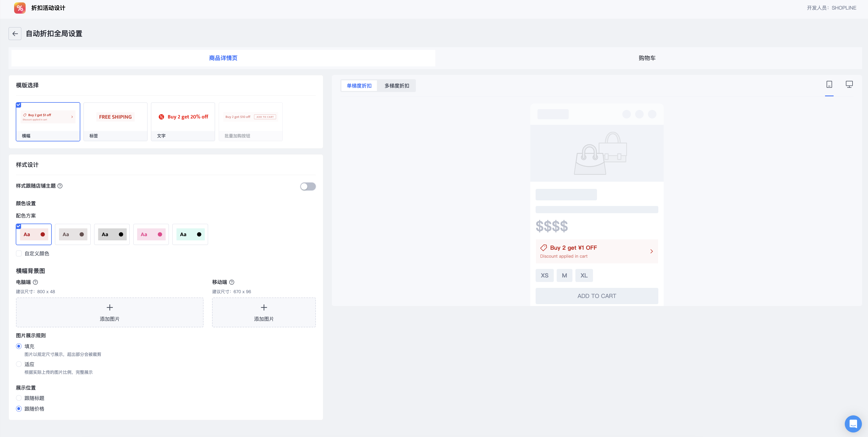Add desktop banner image 800 x 48
Image resolution: width=868 pixels, height=437 pixels.
(x=110, y=312)
